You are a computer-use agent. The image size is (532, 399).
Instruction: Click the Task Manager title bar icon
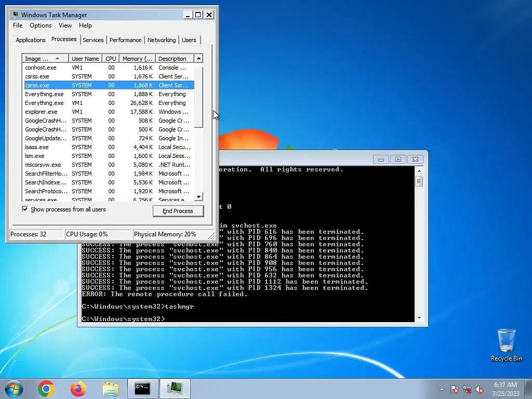pyautogui.click(x=15, y=15)
